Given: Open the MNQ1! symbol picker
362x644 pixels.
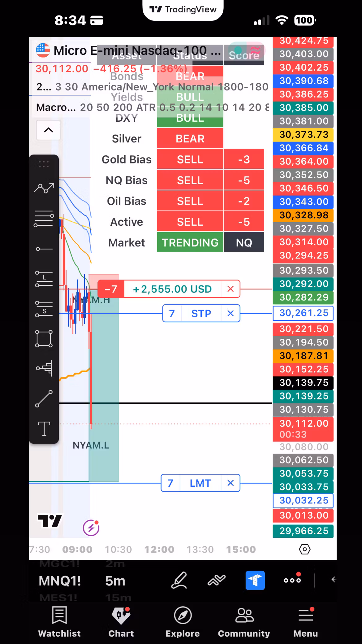Looking at the screenshot, I should click(60, 581).
